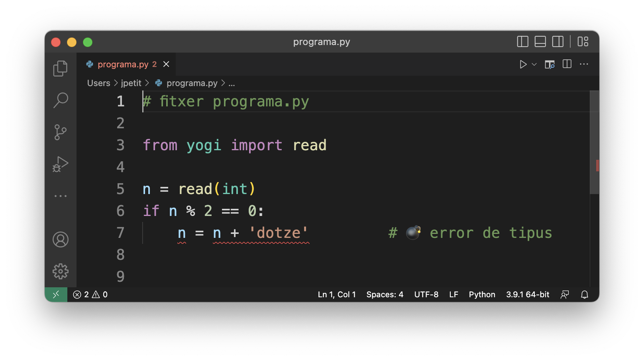
Task: Toggle the primary side bar
Action: click(x=522, y=42)
